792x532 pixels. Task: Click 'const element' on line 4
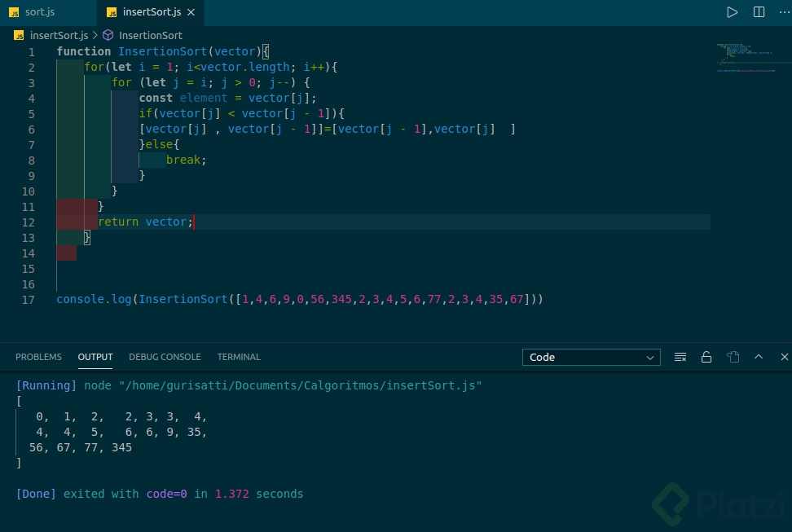(x=183, y=98)
